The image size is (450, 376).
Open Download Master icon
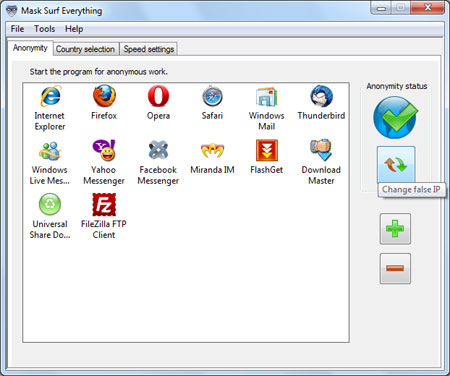321,150
